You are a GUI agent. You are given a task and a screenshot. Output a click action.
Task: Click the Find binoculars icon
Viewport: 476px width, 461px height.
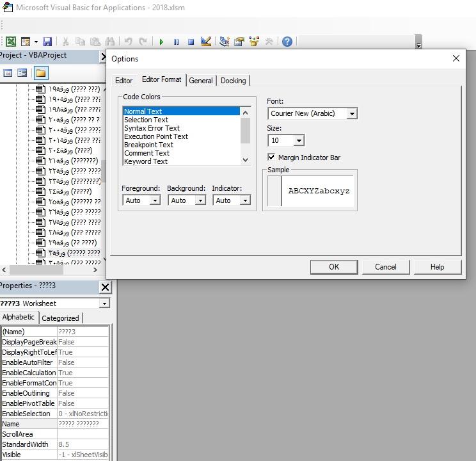pos(109,42)
